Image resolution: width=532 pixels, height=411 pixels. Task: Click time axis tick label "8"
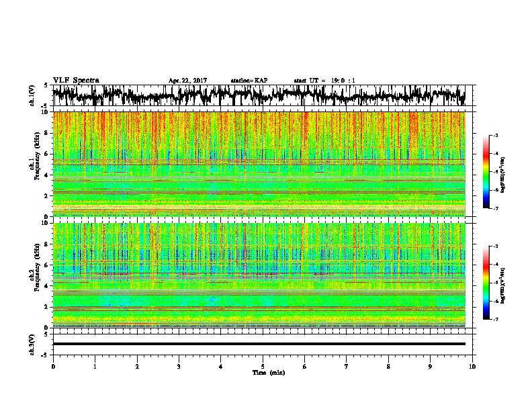click(388, 367)
